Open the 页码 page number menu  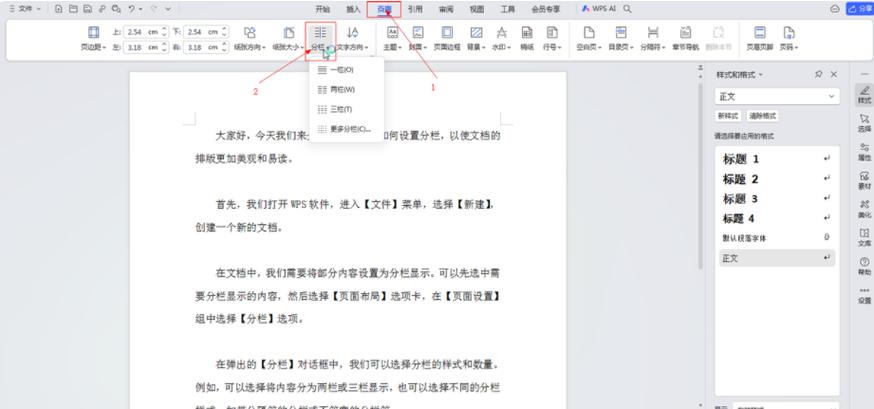[789, 38]
